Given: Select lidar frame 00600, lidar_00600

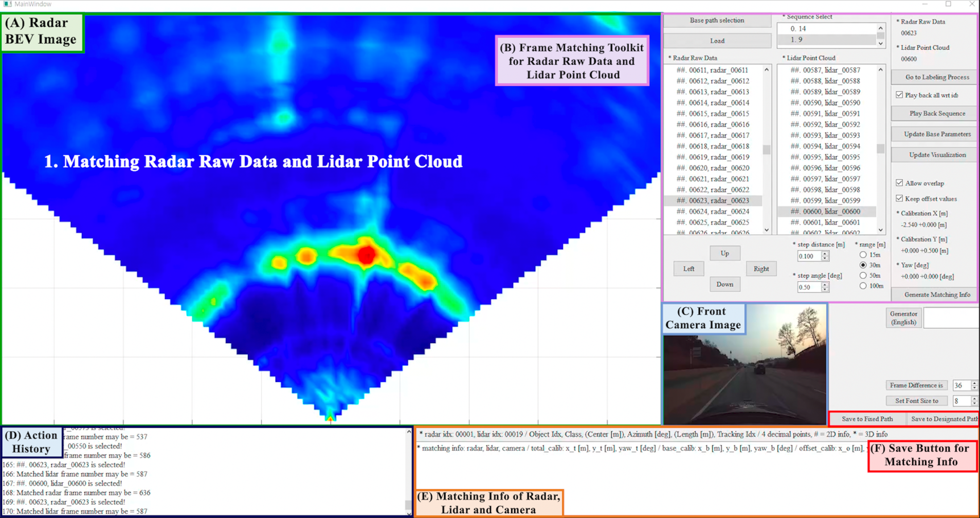Looking at the screenshot, I should pos(827,211).
